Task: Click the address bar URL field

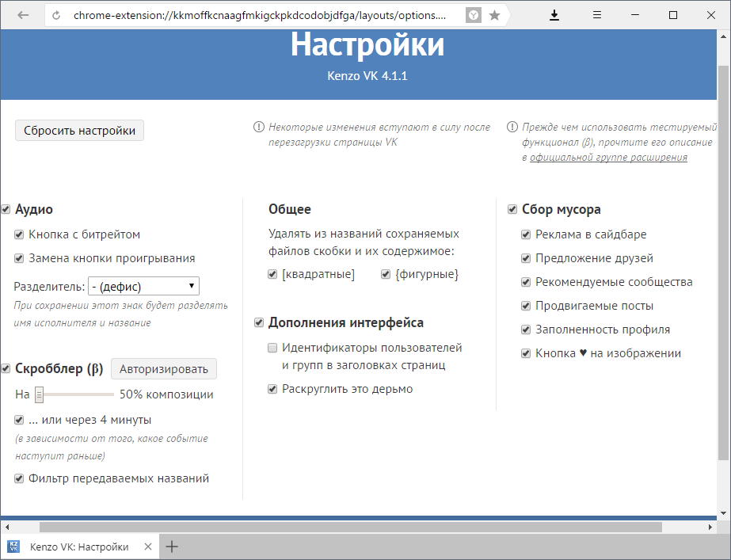Action: click(261, 15)
